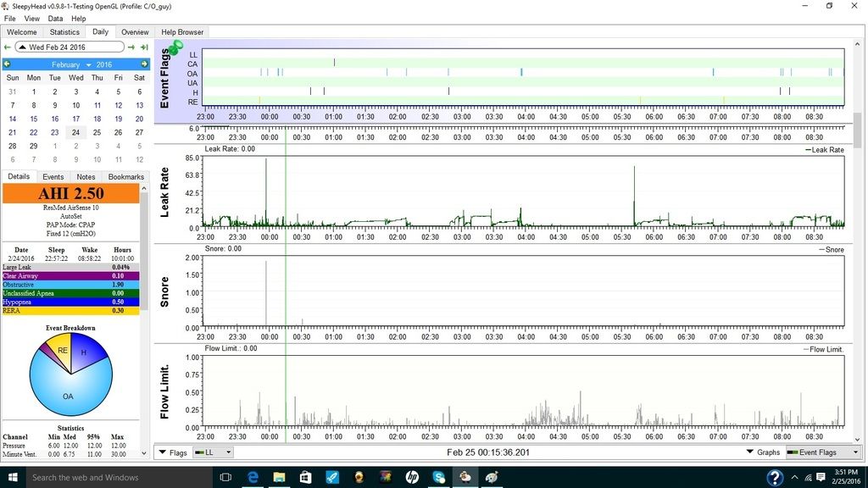Select February 10 in the calendar
868x488 pixels.
tap(75, 106)
